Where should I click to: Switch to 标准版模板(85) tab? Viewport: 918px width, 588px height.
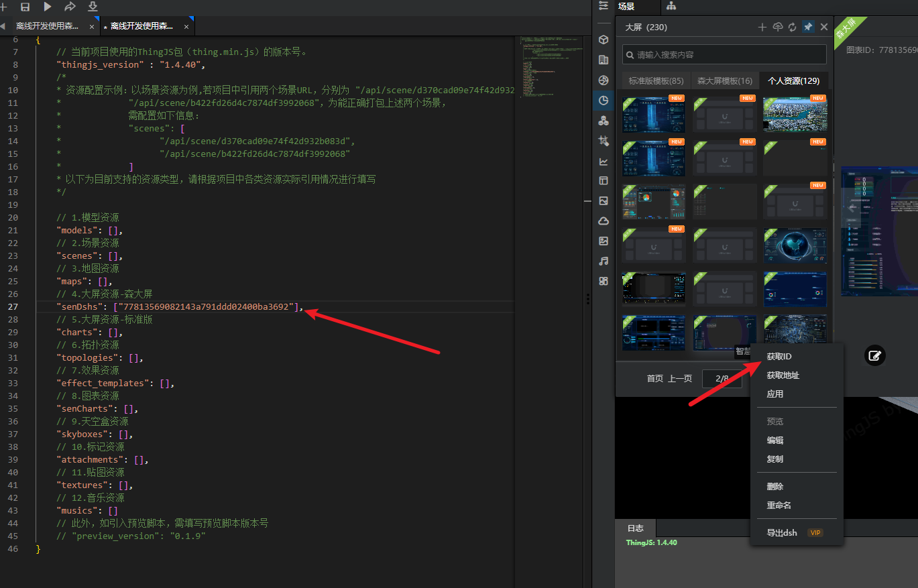point(656,81)
